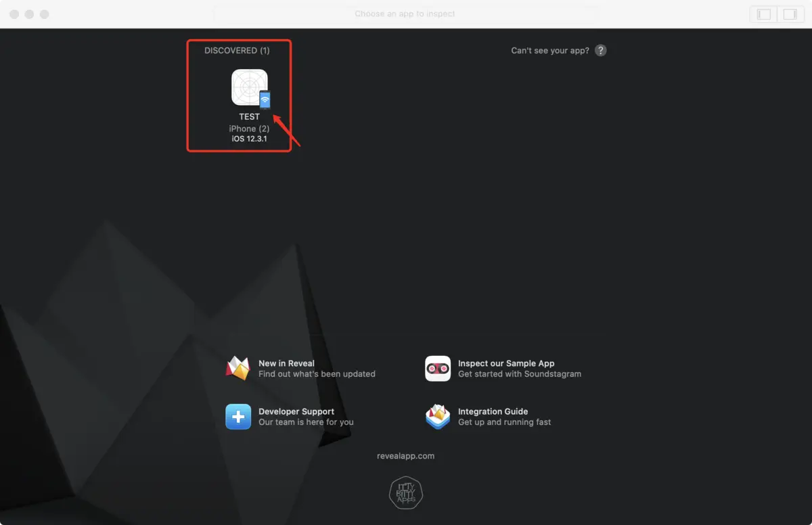Zoom the Reveal window with the third window-control button
812x525 pixels.
(45, 14)
